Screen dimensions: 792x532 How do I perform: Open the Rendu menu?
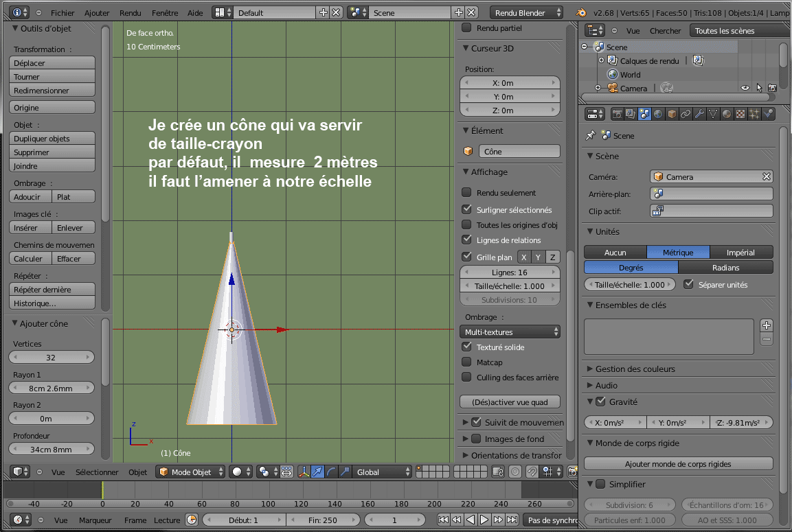(x=130, y=13)
